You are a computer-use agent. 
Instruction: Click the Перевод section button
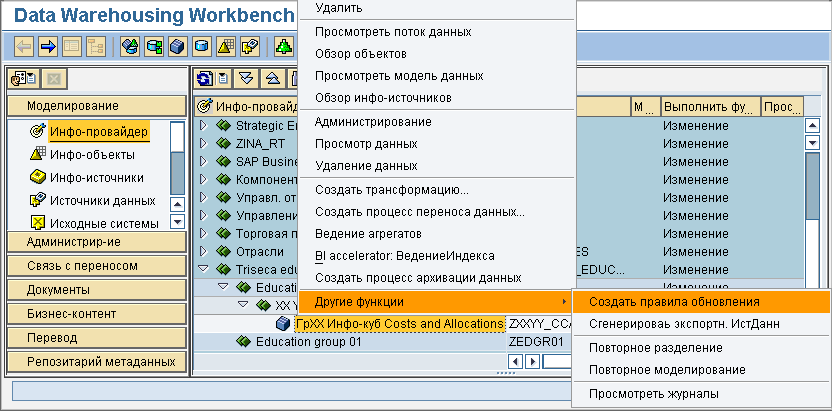coord(97,338)
